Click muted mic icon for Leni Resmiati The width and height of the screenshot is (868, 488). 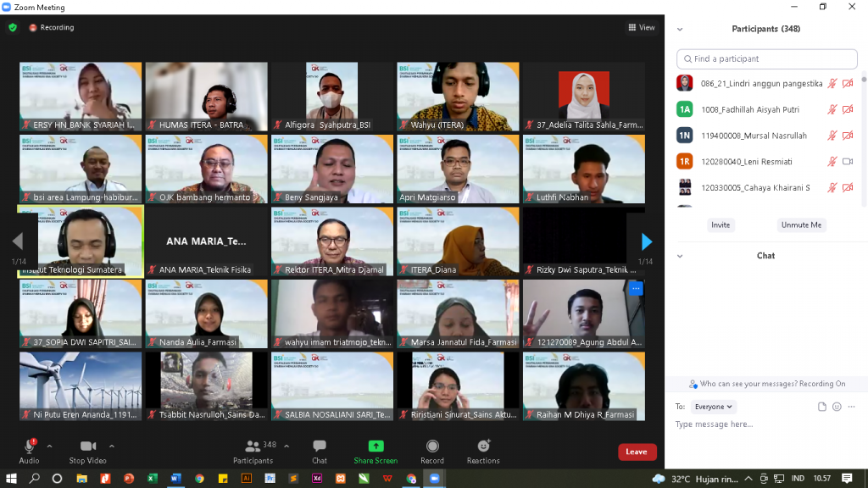point(832,162)
